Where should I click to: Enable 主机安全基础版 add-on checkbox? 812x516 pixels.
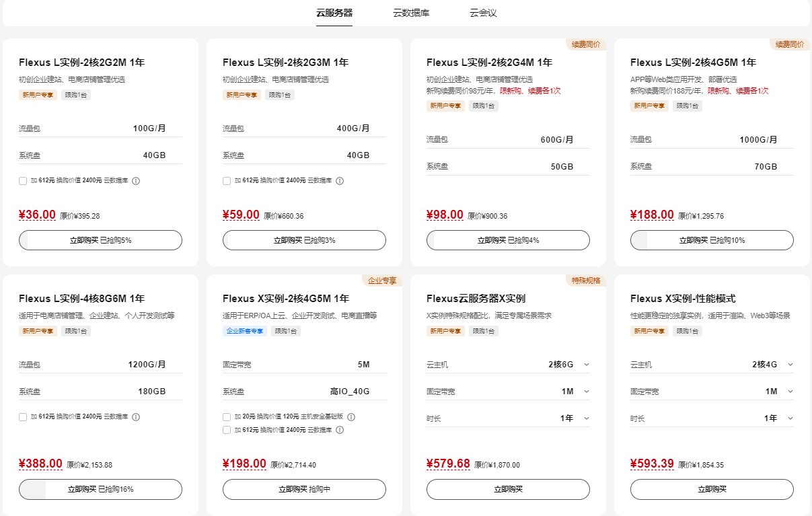click(x=227, y=417)
